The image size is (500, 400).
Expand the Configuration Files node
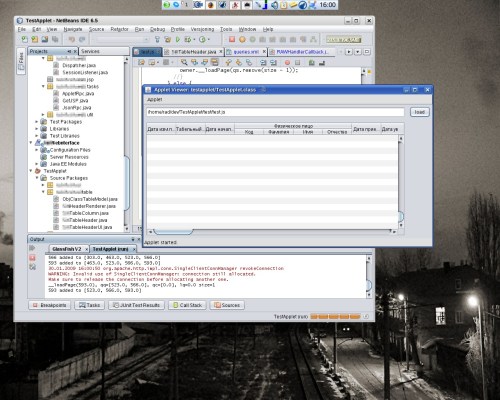click(37, 150)
